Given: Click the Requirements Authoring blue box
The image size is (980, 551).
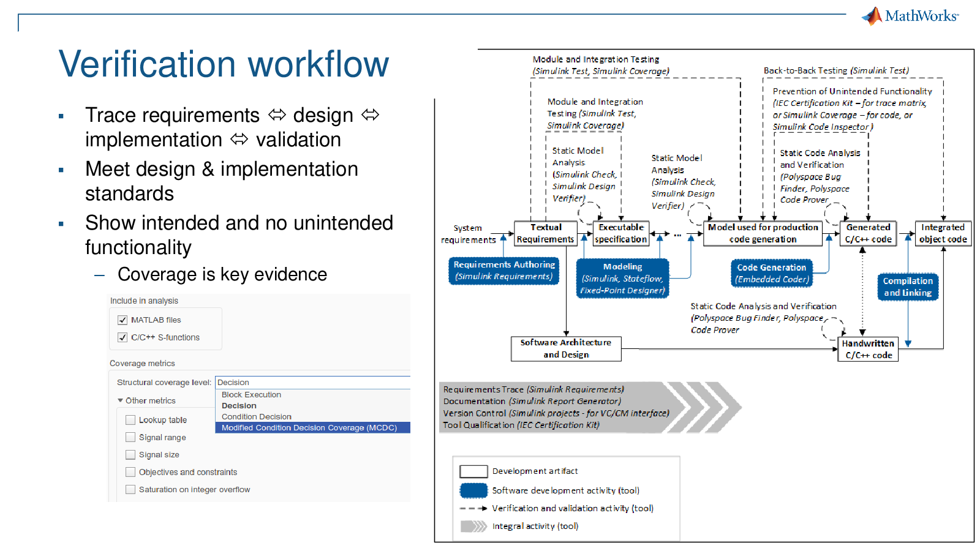Looking at the screenshot, I should pos(504,271).
